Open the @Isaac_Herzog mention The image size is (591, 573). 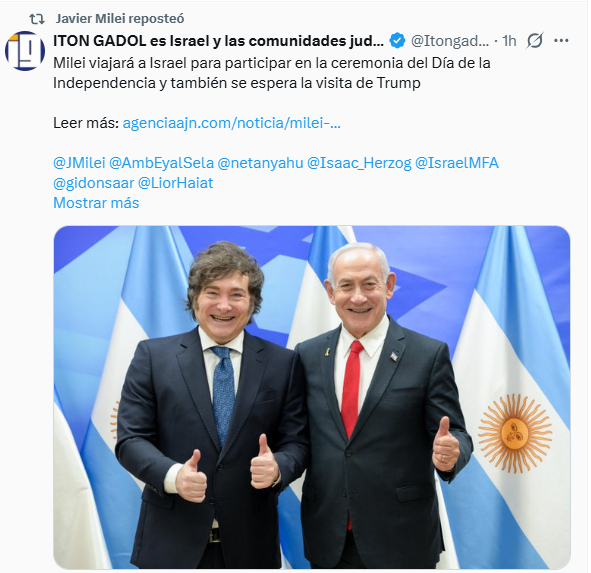pyautogui.click(x=359, y=163)
